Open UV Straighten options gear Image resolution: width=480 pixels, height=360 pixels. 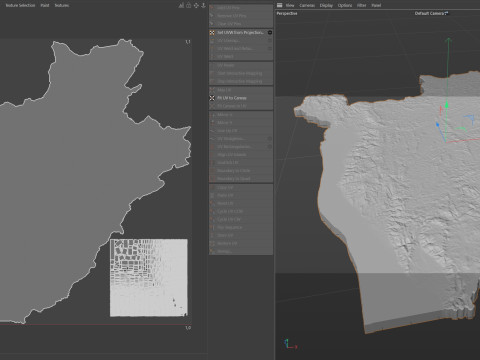(270, 139)
